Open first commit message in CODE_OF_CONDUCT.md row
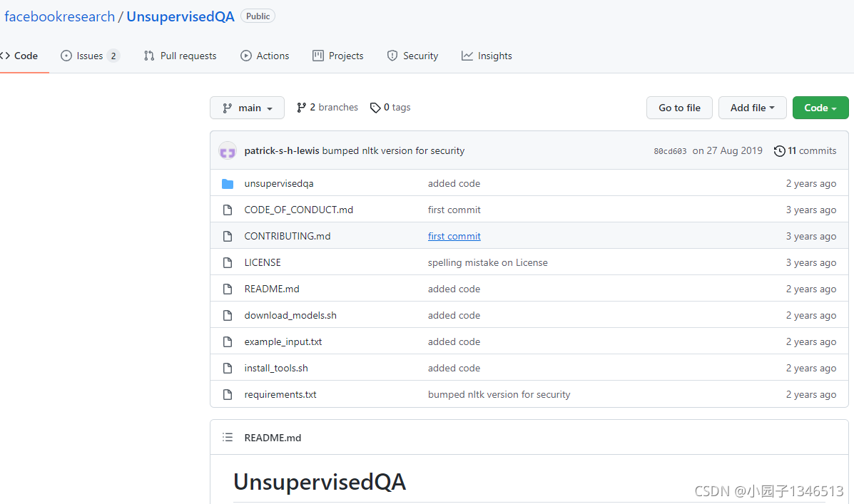The width and height of the screenshot is (854, 504). pyautogui.click(x=454, y=210)
